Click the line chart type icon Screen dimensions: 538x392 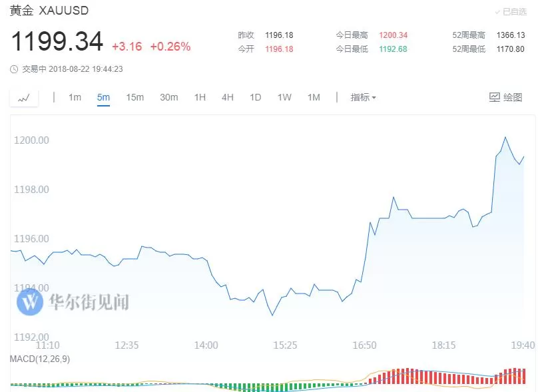tap(24, 98)
